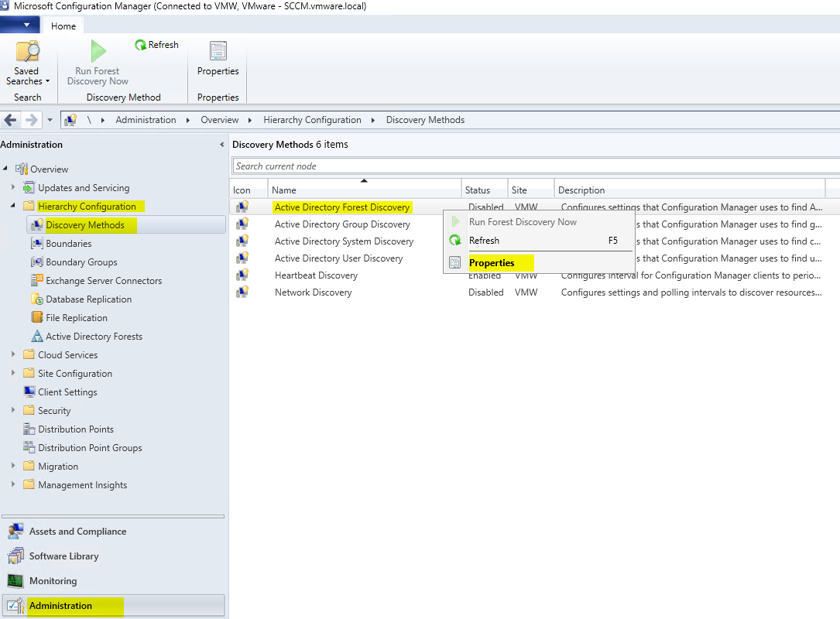840x619 pixels.
Task: Choose Properties from the context menu
Action: click(x=492, y=263)
